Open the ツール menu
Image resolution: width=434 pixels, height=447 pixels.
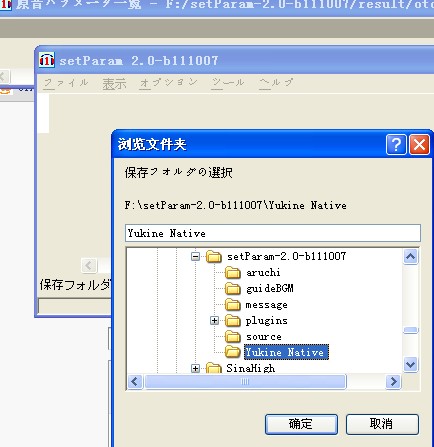tap(228, 83)
